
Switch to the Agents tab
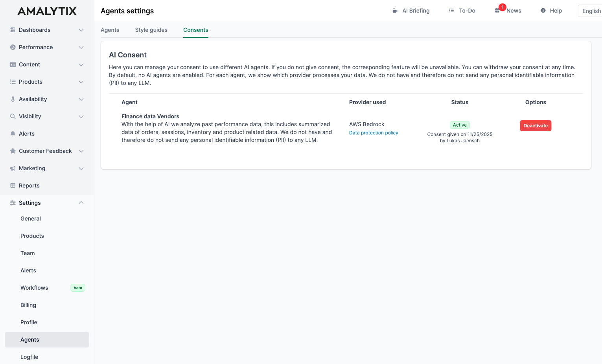tap(110, 30)
